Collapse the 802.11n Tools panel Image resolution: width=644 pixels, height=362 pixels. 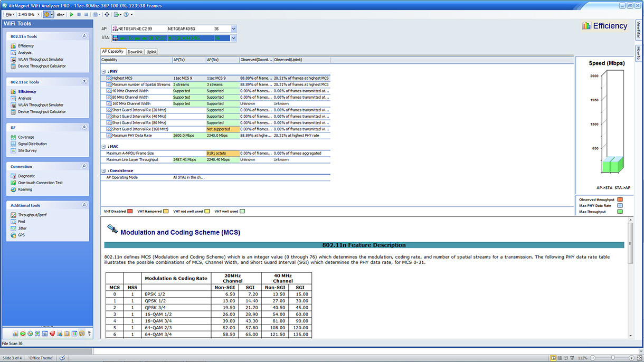tap(84, 36)
